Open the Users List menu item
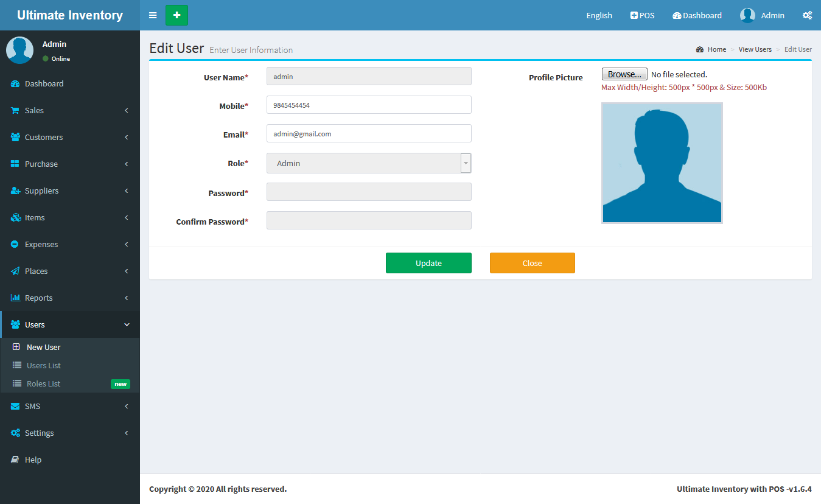 pyautogui.click(x=44, y=366)
